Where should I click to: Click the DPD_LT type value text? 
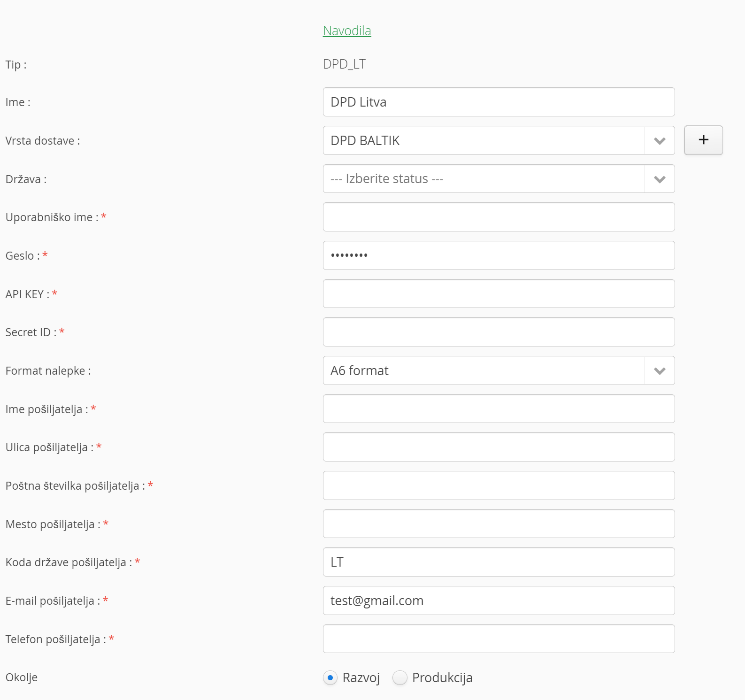tap(344, 64)
